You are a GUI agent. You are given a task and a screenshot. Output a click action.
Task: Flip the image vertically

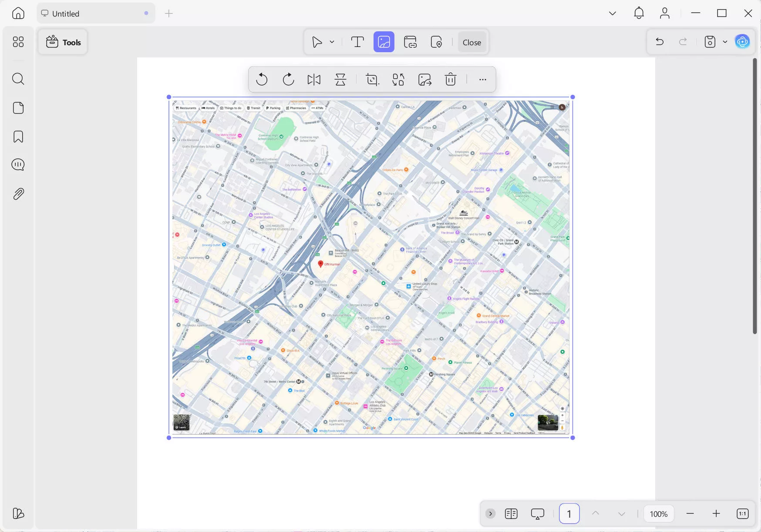coord(340,79)
